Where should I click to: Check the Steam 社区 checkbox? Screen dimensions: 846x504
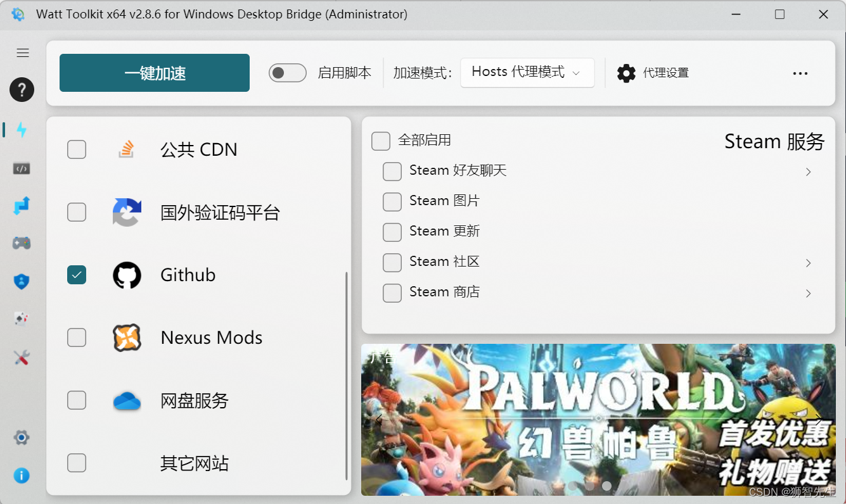point(392,262)
